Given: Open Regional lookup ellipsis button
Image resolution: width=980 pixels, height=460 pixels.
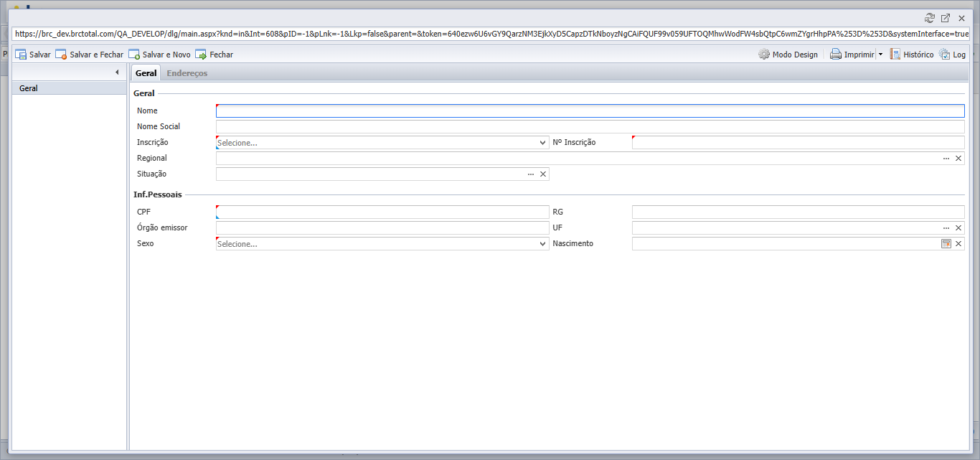Looking at the screenshot, I should (x=946, y=159).
